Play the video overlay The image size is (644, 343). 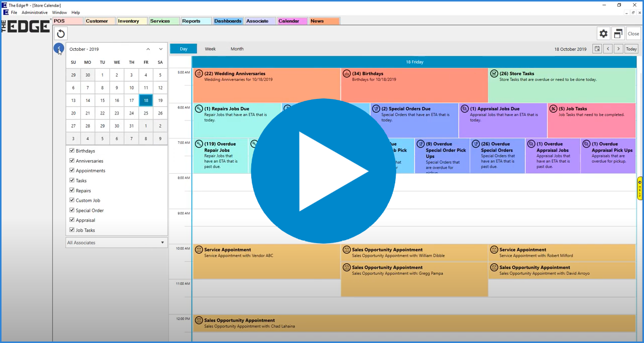coord(324,171)
